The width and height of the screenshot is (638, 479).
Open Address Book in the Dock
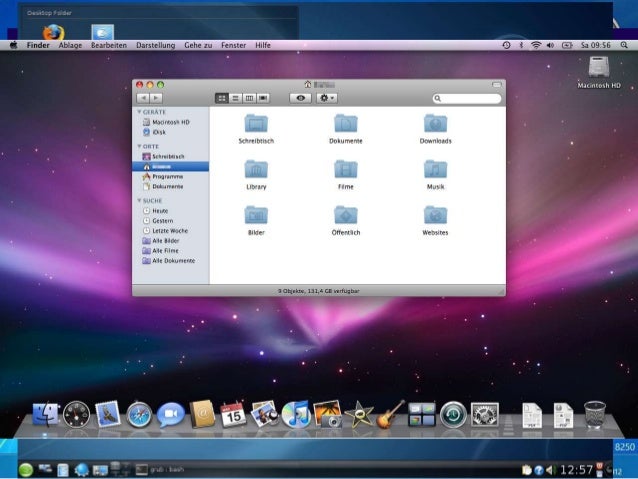(x=202, y=414)
